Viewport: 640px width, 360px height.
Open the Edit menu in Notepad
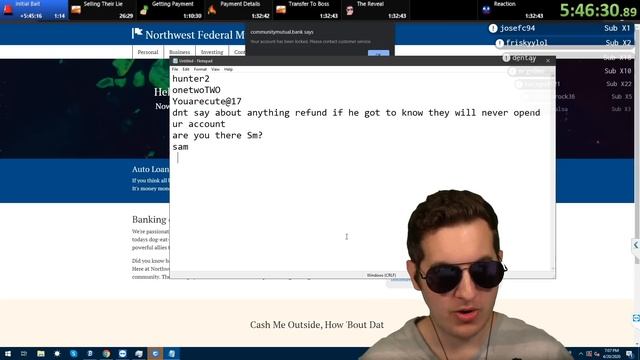pos(186,69)
